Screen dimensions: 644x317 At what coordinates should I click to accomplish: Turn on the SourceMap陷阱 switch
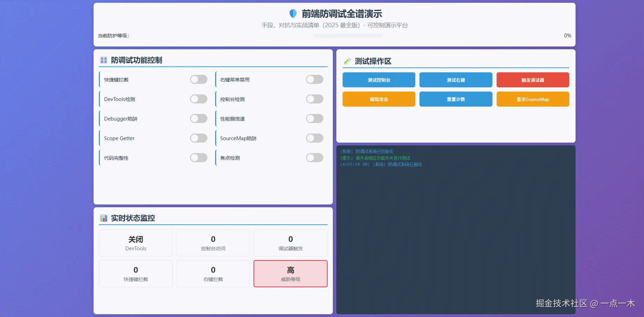314,138
